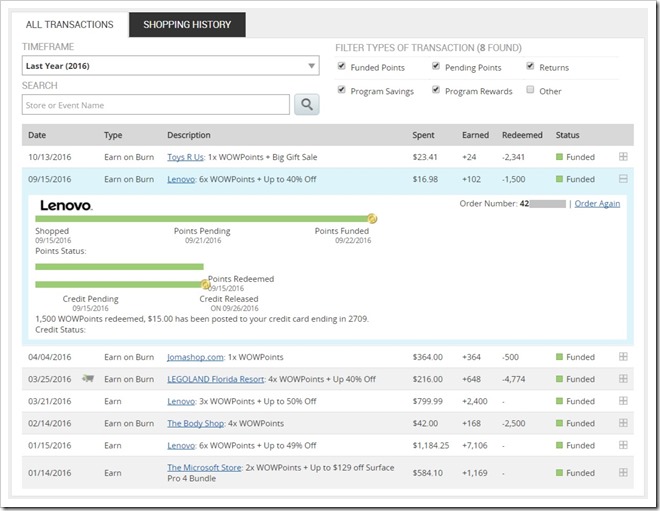
Task: Open The Body Shop link
Action: coord(195,423)
